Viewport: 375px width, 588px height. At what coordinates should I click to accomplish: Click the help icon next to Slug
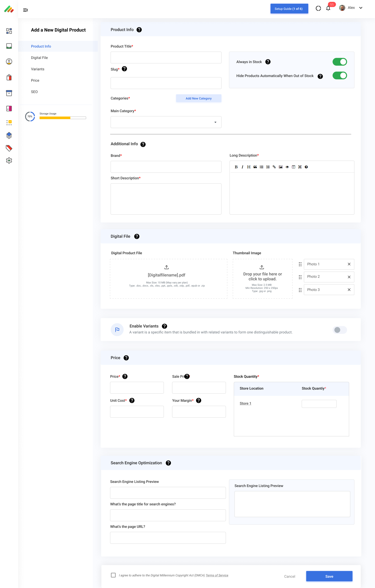[x=124, y=69]
